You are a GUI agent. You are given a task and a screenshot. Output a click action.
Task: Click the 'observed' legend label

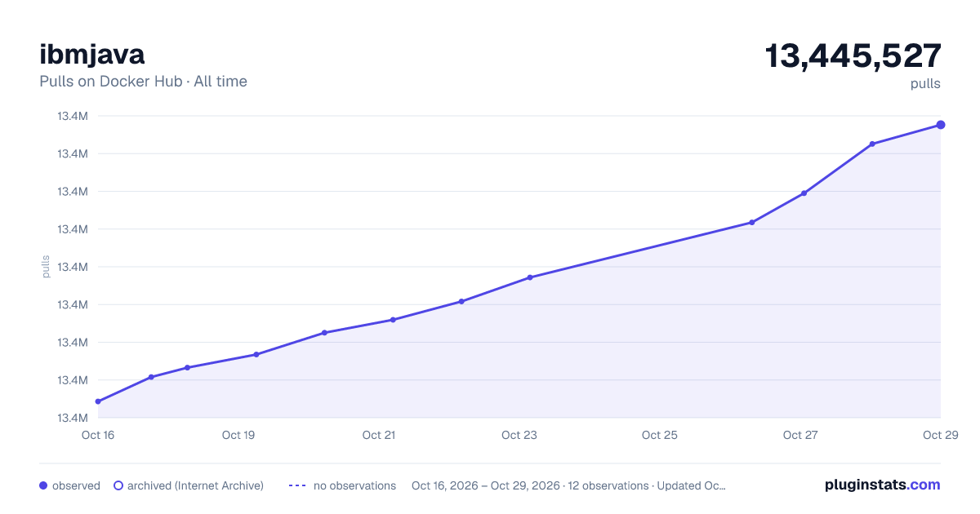click(76, 485)
